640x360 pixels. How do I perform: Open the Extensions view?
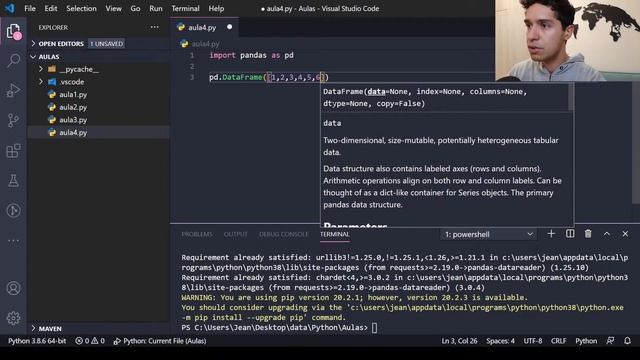pos(13,151)
